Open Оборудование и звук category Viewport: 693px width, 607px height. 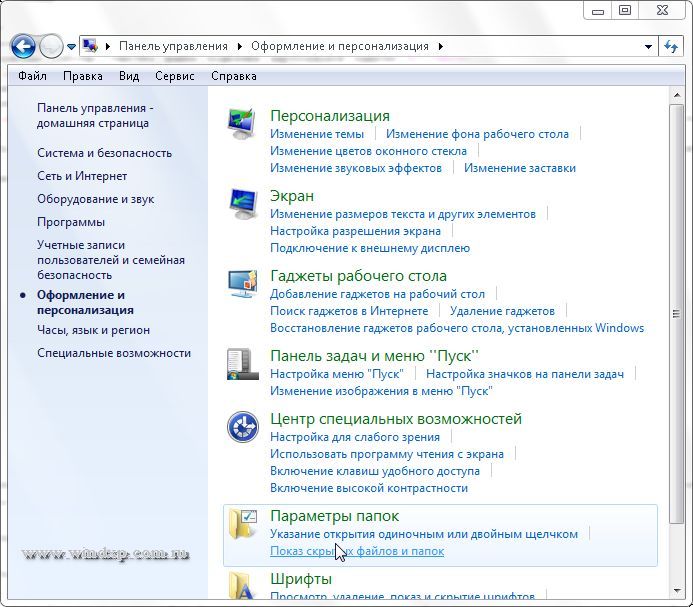pyautogui.click(x=95, y=199)
